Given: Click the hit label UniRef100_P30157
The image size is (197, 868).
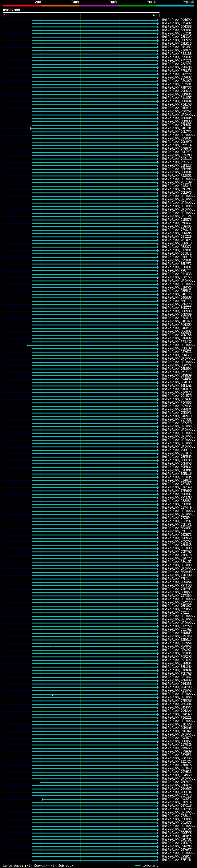Looking at the screenshot, I should (x=177, y=562).
